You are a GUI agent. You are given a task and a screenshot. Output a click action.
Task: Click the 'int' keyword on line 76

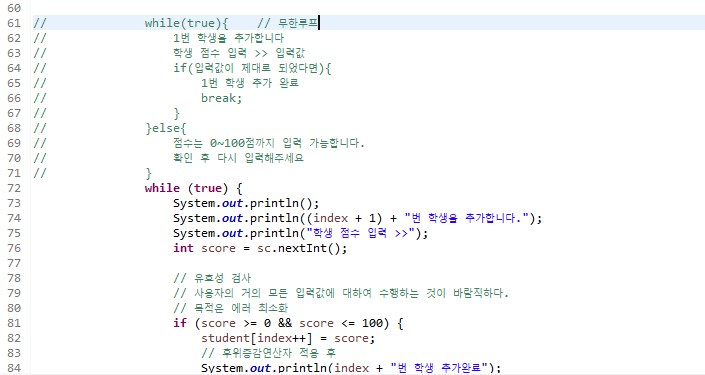183,248
